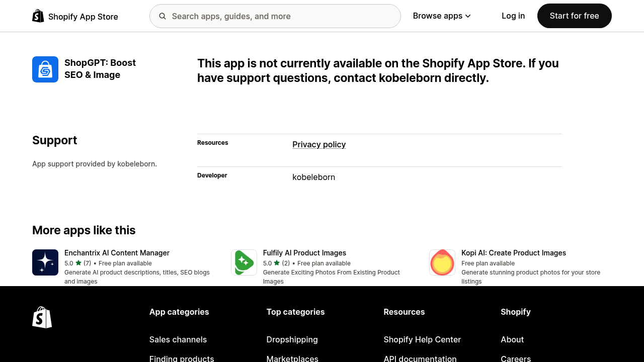Click the star rating beside Enchantrix
Screen dimensions: 644x362
coord(78,263)
